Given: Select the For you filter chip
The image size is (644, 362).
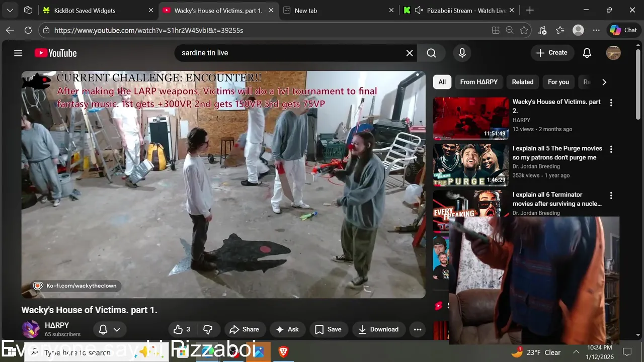Looking at the screenshot, I should click(x=558, y=82).
